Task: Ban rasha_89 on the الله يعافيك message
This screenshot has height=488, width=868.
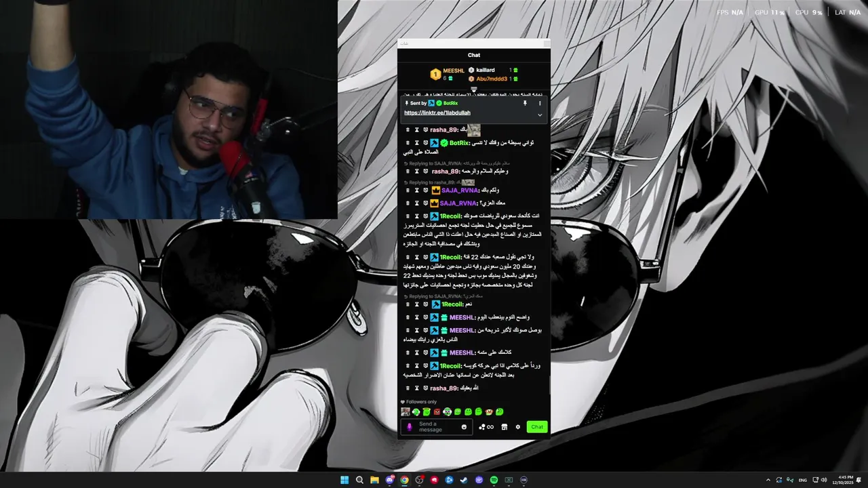Action: 425,388
